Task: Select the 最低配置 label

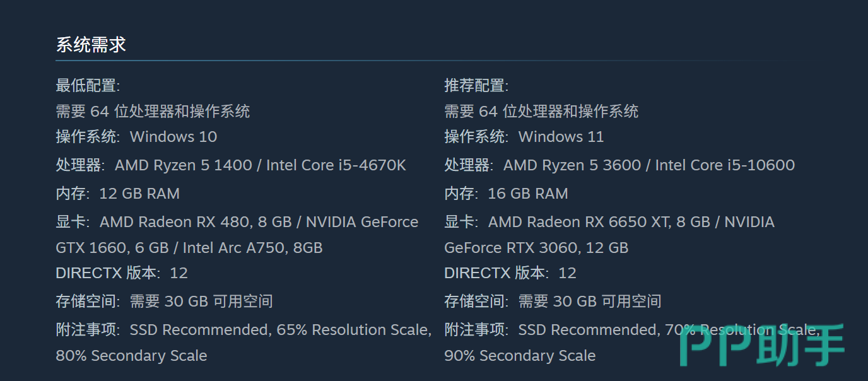Action: [x=88, y=85]
